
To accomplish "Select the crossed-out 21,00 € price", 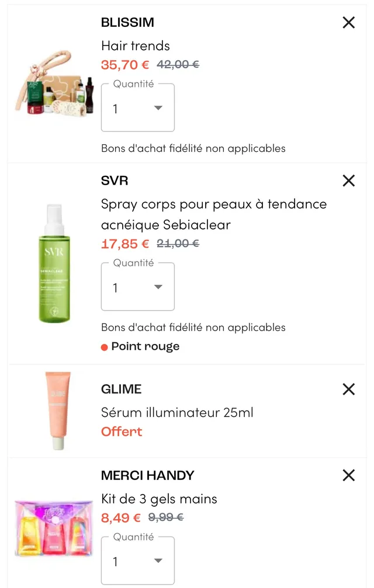I will pyautogui.click(x=178, y=243).
